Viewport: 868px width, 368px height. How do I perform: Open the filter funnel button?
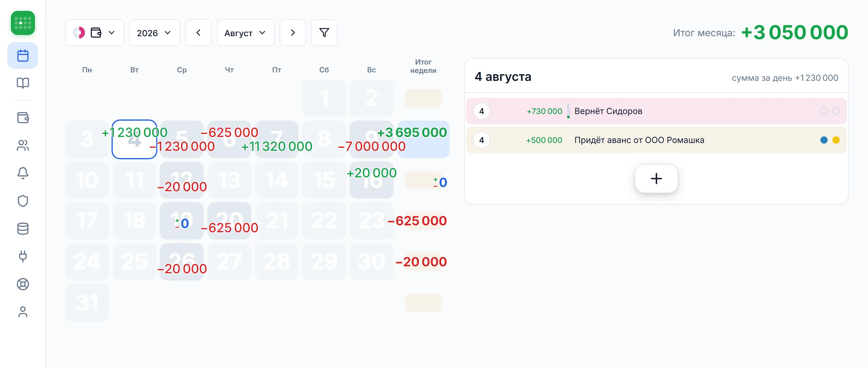click(x=324, y=33)
